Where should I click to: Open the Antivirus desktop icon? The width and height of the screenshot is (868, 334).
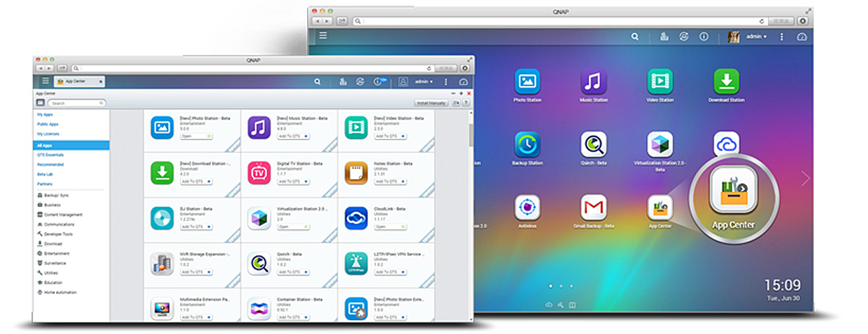pyautogui.click(x=527, y=208)
